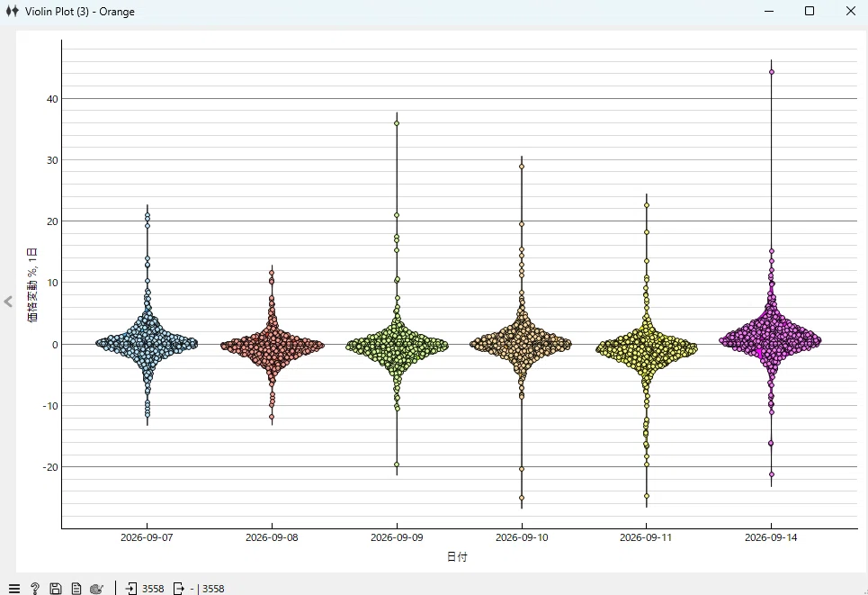Click the output count 3558

click(213, 589)
